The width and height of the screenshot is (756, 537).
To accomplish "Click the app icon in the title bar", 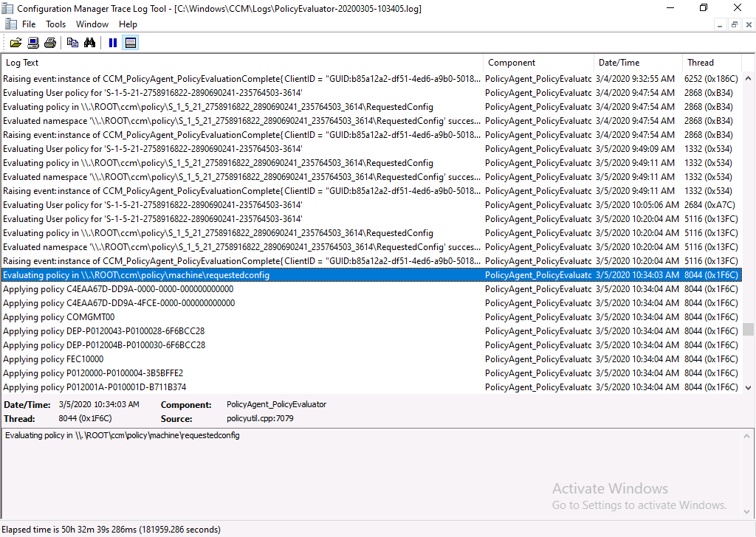I will tap(7, 8).
